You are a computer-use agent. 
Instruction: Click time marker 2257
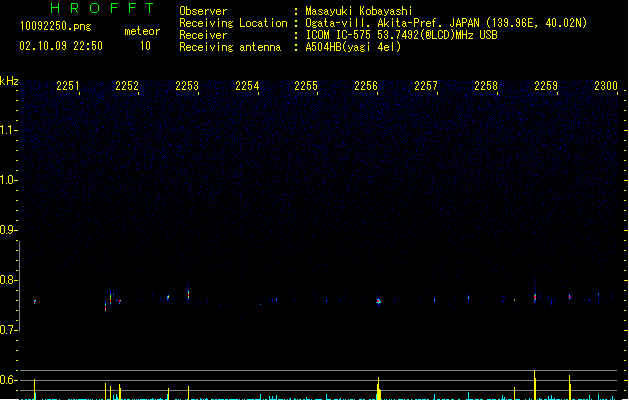point(426,86)
